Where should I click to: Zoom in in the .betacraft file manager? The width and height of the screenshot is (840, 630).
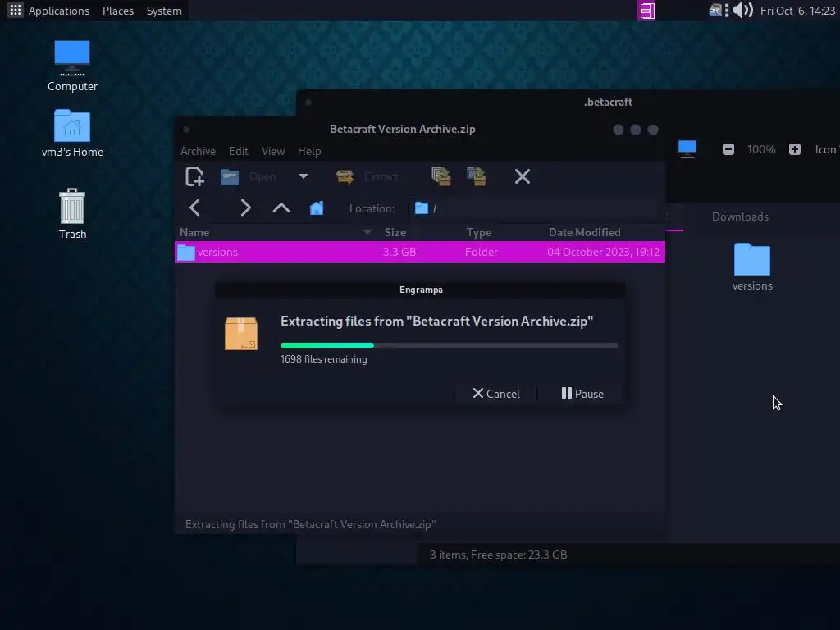[794, 149]
